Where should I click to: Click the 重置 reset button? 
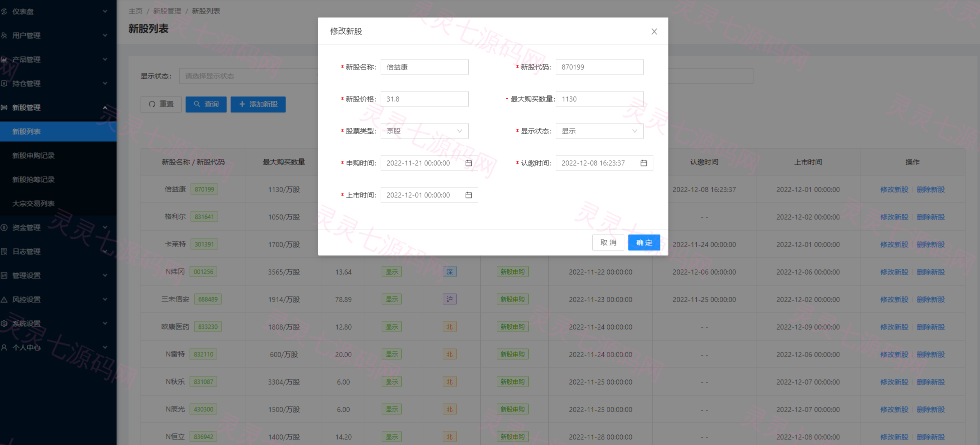click(x=161, y=104)
